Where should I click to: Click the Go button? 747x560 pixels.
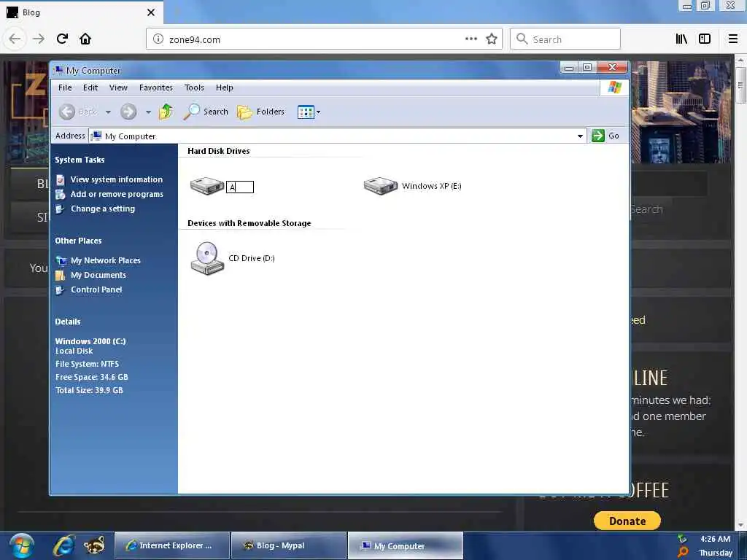(x=605, y=136)
